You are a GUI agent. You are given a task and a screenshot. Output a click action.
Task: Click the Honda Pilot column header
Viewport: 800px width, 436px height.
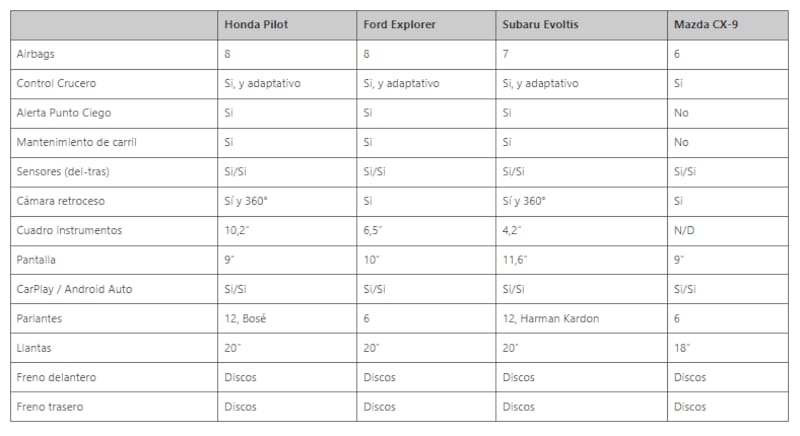tap(255, 25)
